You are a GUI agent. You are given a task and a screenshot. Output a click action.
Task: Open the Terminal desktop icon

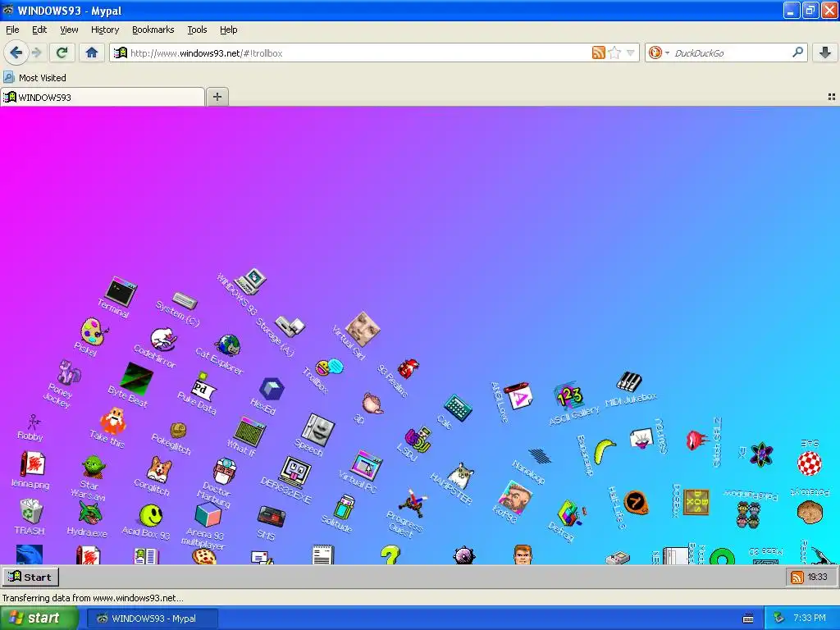tap(121, 291)
